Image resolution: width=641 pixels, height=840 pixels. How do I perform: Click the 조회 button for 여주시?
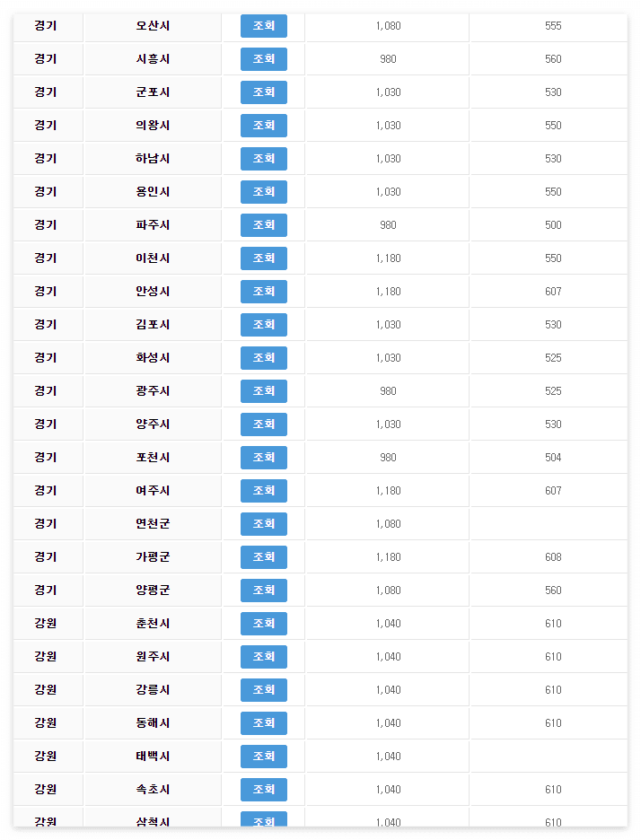click(263, 491)
